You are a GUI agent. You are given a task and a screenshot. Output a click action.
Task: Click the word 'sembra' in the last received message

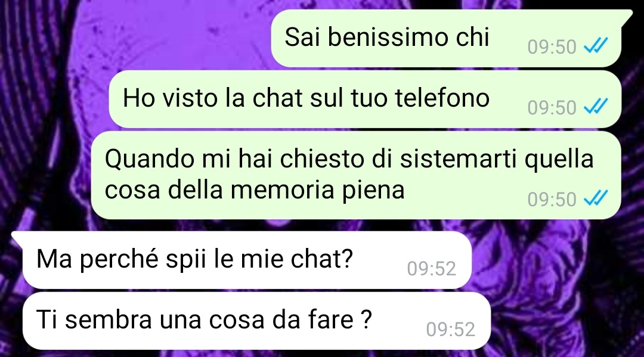click(x=109, y=319)
